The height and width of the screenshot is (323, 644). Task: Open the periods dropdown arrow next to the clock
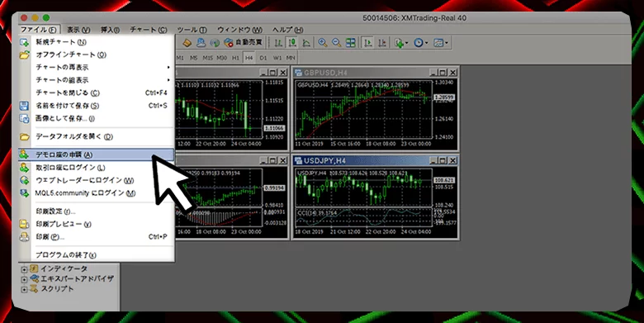click(x=427, y=43)
